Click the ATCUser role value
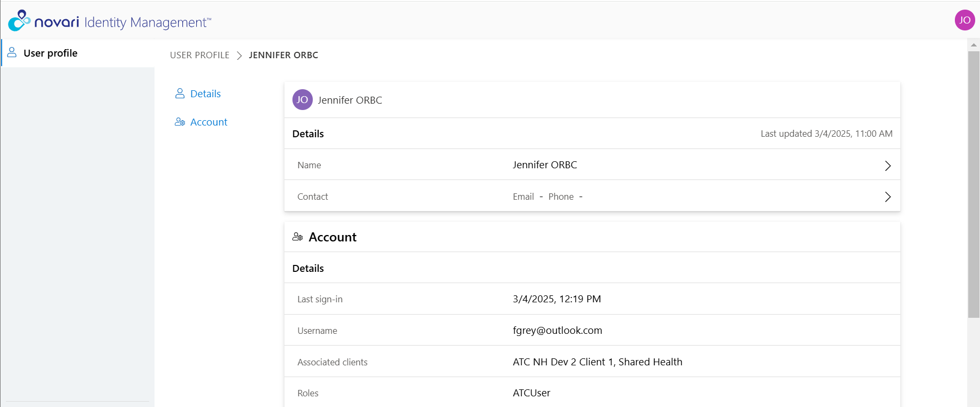This screenshot has height=407, width=980. [x=531, y=393]
